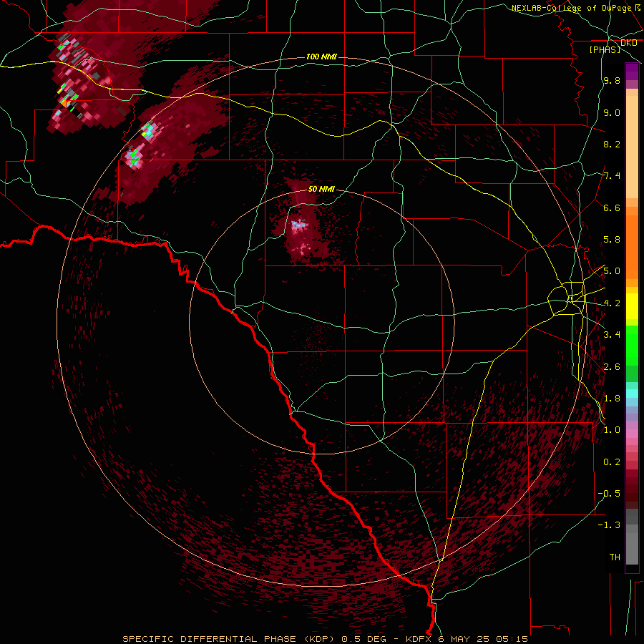Pick the yellow segment of the color bar
This screenshot has height=644, width=644.
click(632, 306)
